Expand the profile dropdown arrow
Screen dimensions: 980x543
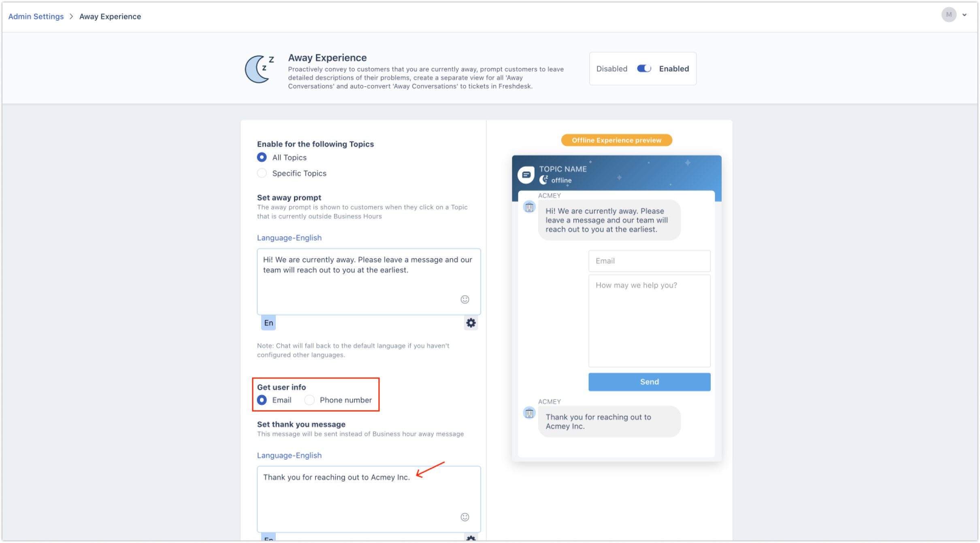(965, 15)
